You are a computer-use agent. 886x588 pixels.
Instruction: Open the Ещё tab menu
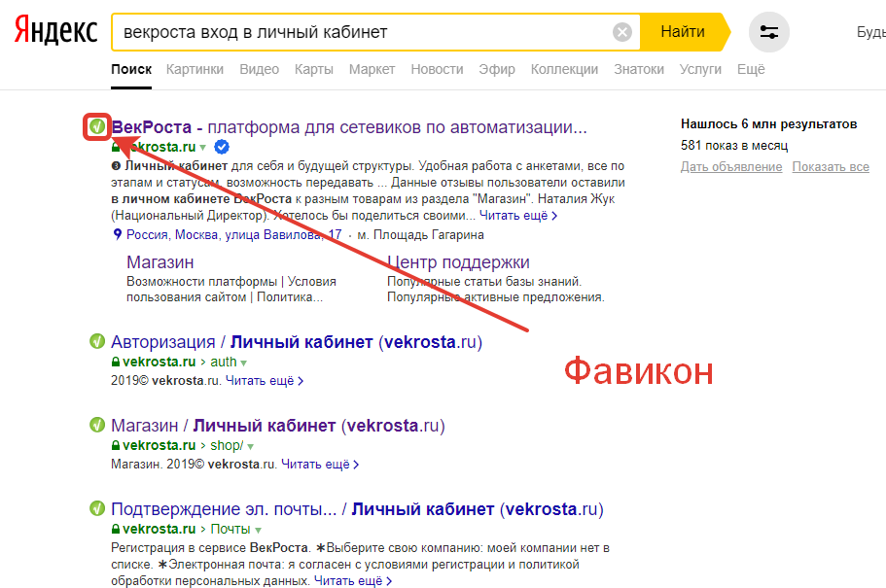[x=751, y=69]
